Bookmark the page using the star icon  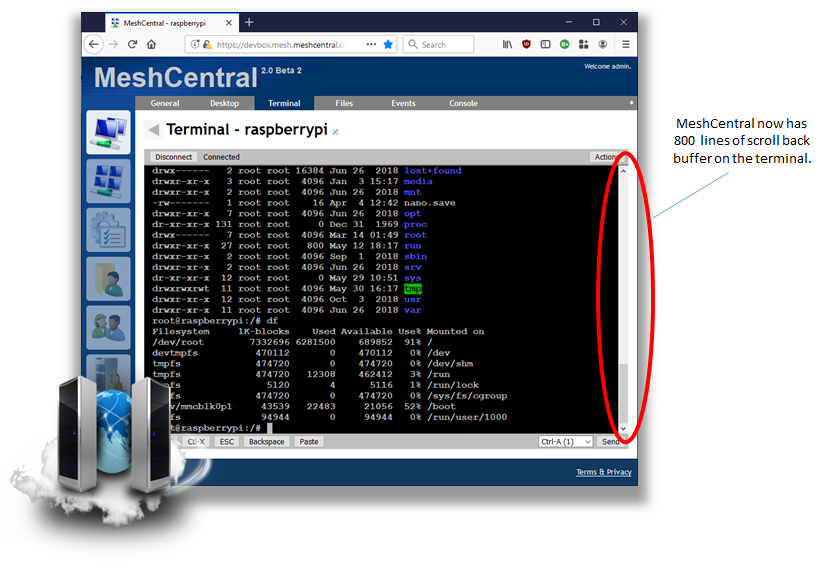coord(387,44)
